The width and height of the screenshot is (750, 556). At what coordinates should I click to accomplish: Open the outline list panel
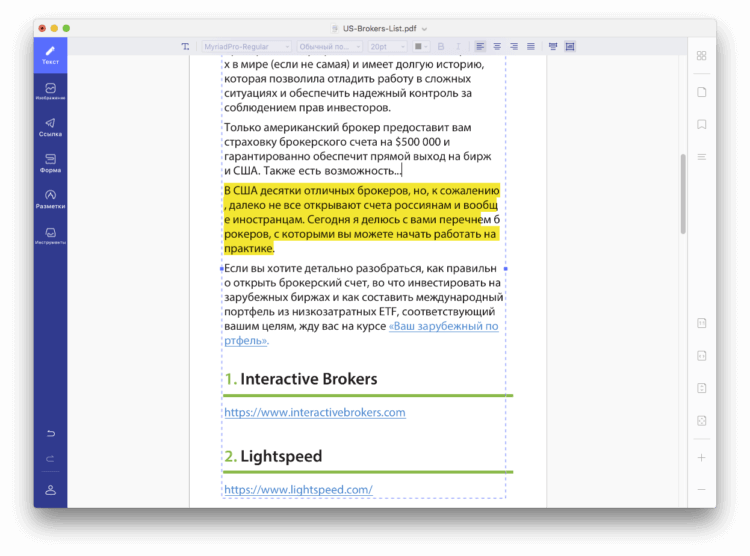(x=701, y=157)
